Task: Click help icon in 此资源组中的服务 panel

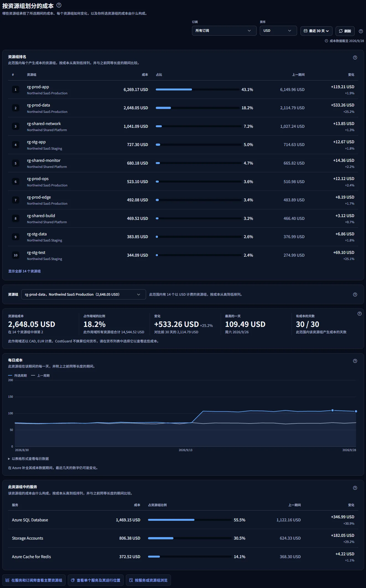Action: 355,488
